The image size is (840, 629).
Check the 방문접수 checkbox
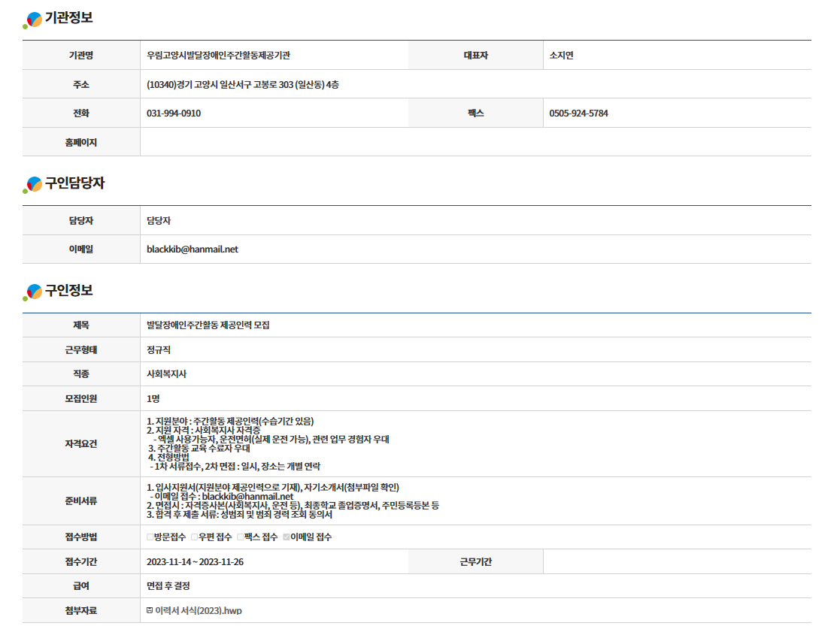click(150, 537)
